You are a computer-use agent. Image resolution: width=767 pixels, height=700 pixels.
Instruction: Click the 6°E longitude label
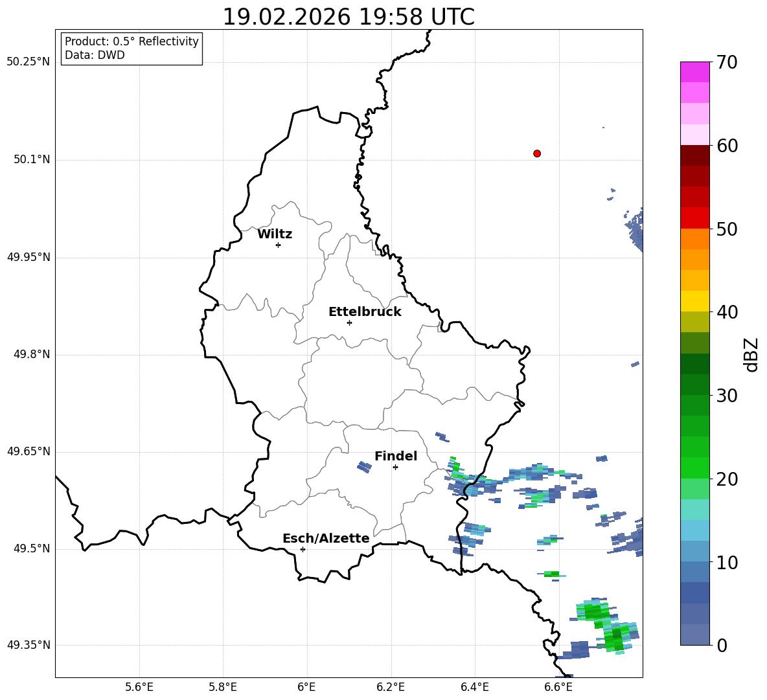point(306,687)
